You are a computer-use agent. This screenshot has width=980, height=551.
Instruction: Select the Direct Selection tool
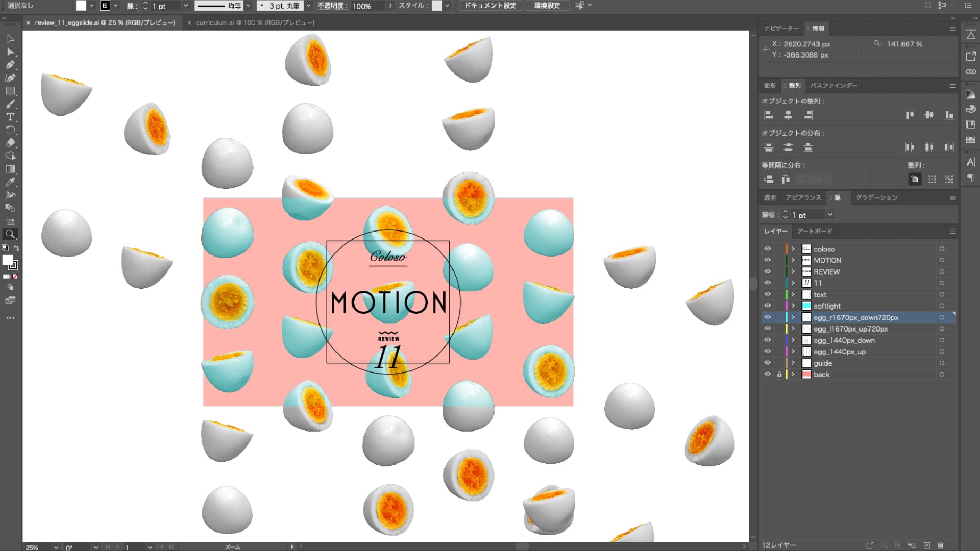(x=10, y=52)
